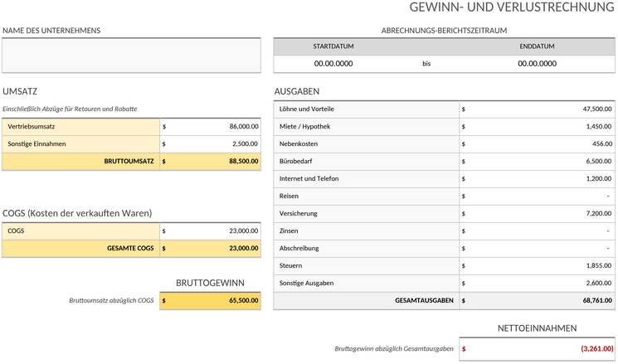Click the BRUTTOUMSATZ label cell
The width and height of the screenshot is (618, 364).
pyautogui.click(x=80, y=161)
